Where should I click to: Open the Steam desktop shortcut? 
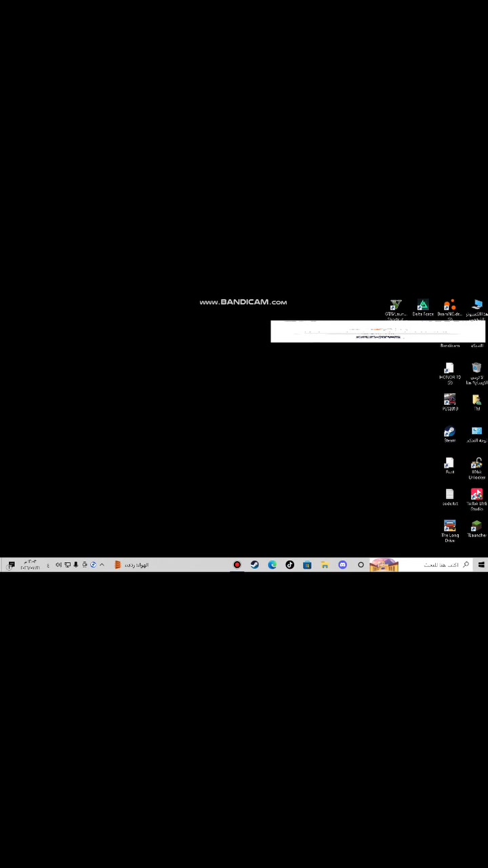(449, 435)
